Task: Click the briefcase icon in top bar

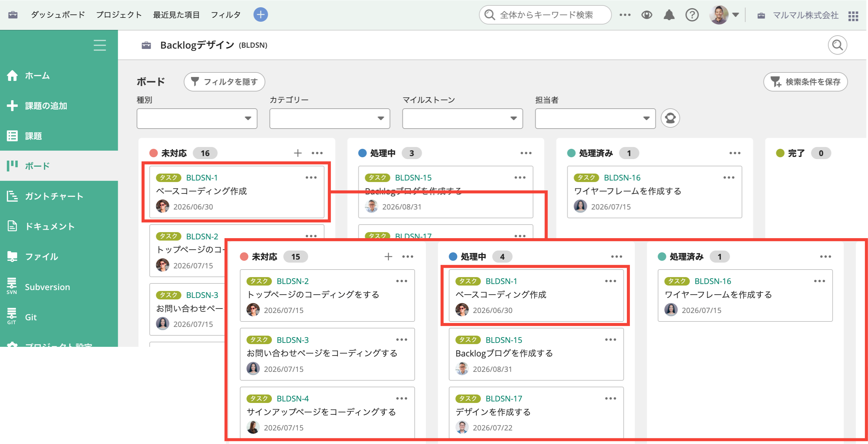Action: pyautogui.click(x=13, y=15)
